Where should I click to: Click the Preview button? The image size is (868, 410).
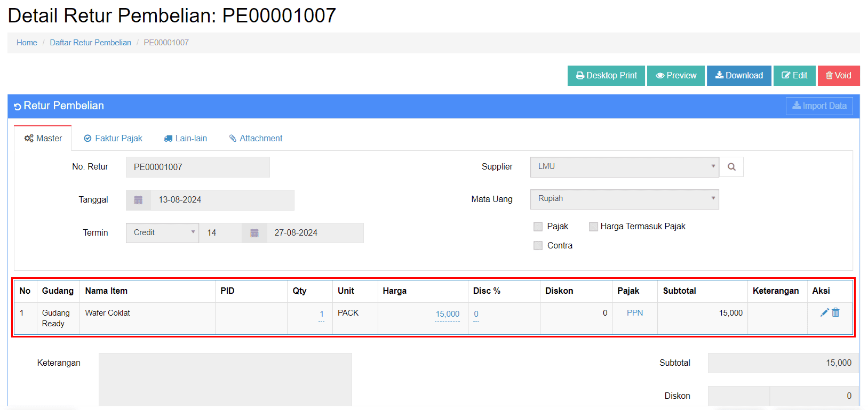[676, 76]
